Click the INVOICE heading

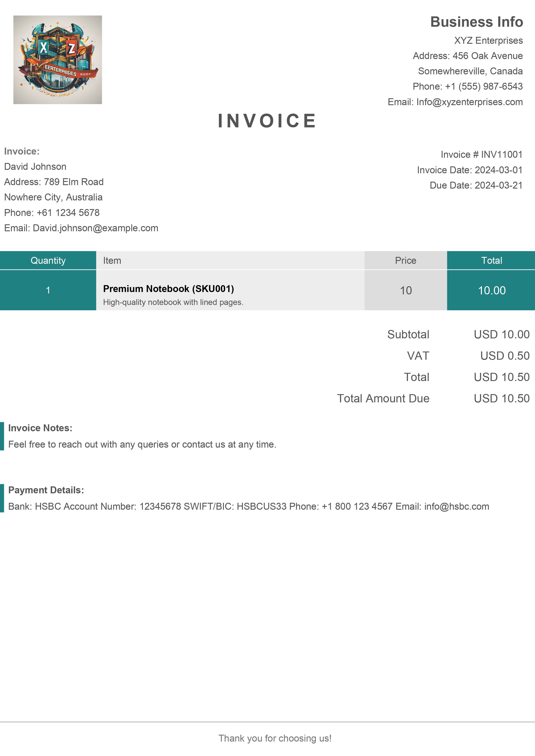pos(267,121)
